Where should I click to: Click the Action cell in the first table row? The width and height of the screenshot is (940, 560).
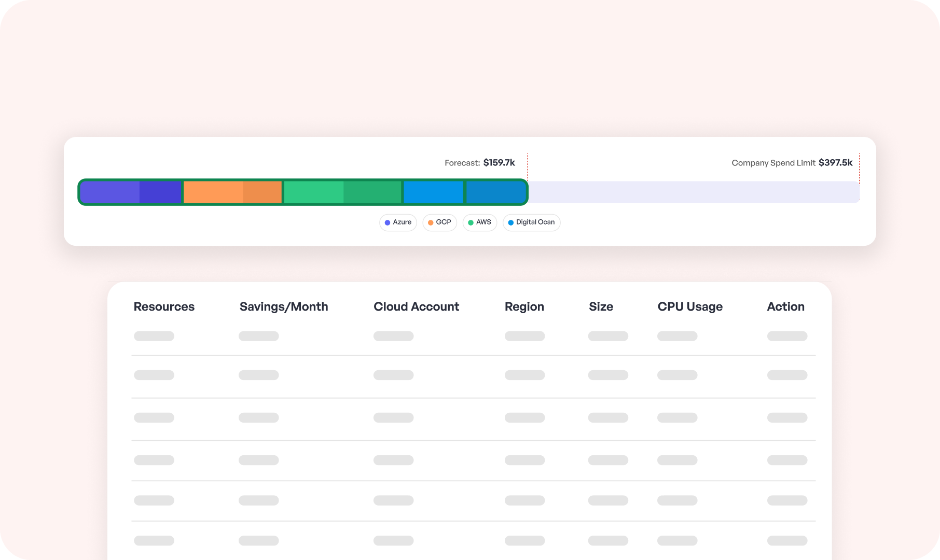click(786, 336)
